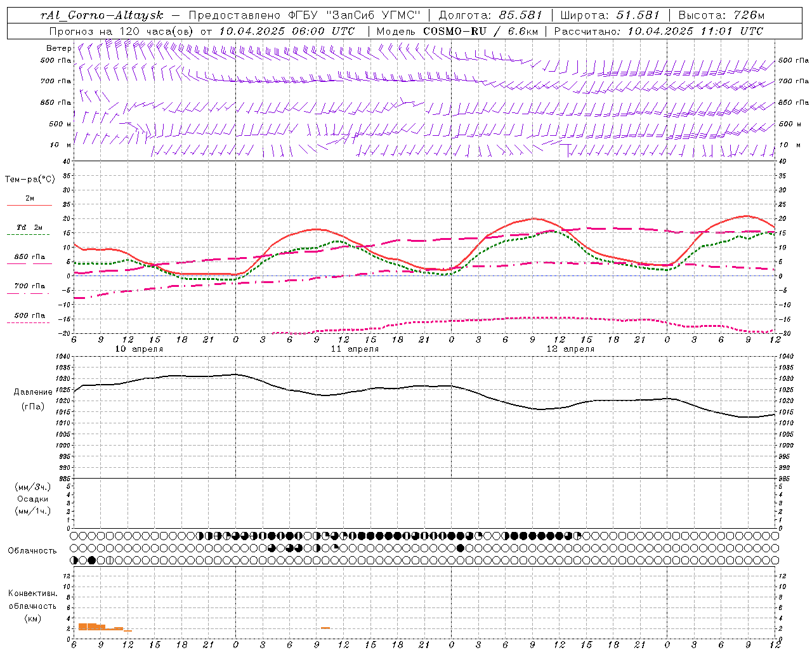Click the 'Конвективн.' convective cloud label
This screenshot has height=650, width=812.
33,594
